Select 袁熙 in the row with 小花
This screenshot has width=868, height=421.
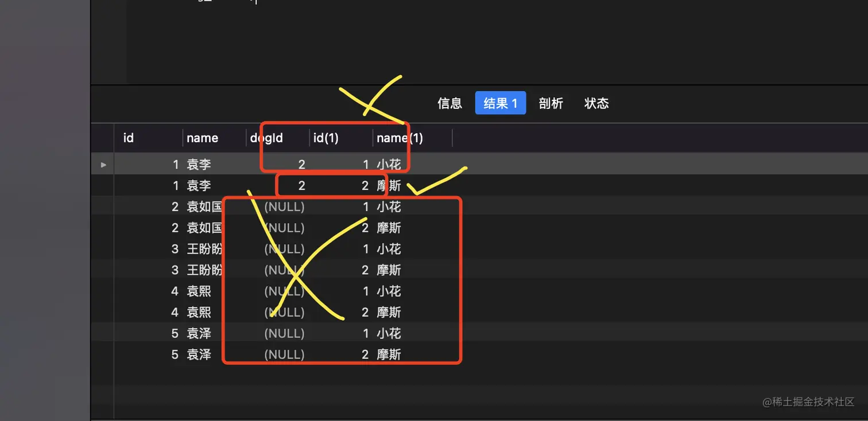(199, 291)
